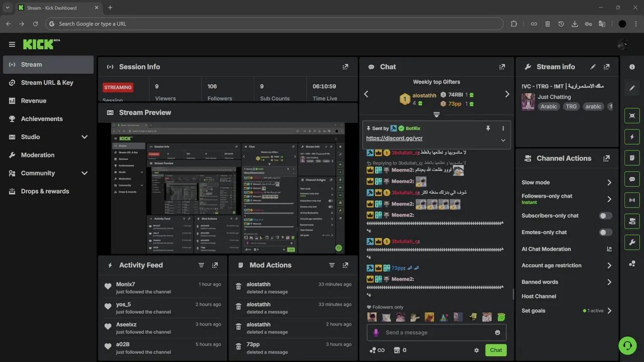Open the user avatar at top right
644x362 pixels.
622,44
